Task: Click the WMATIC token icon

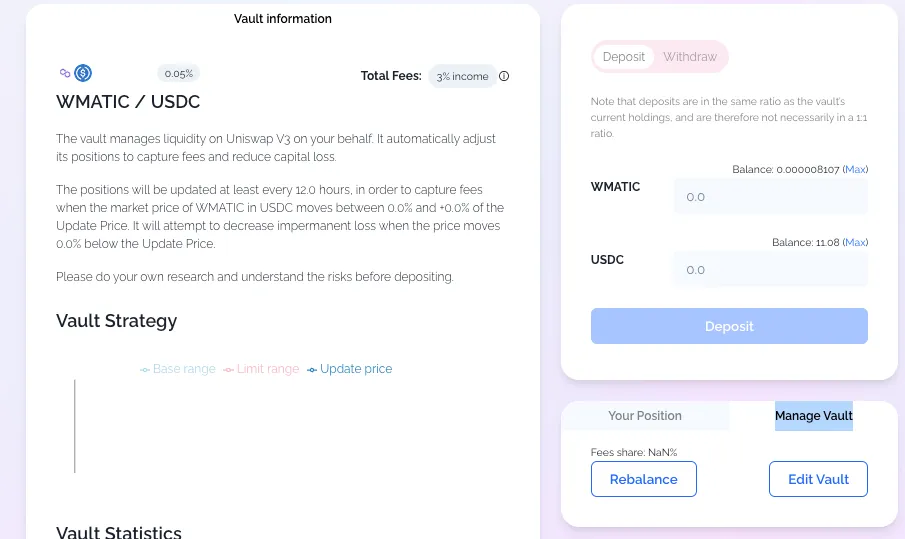Action: 66,73
